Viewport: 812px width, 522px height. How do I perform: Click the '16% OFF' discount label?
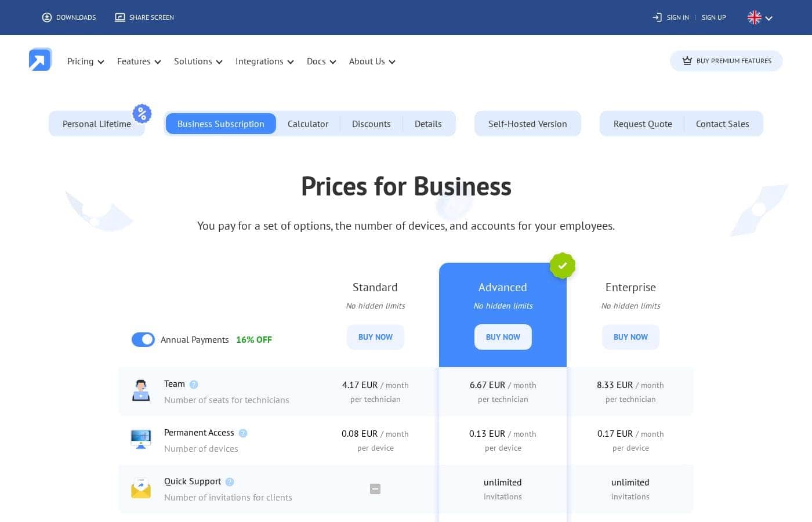254,340
